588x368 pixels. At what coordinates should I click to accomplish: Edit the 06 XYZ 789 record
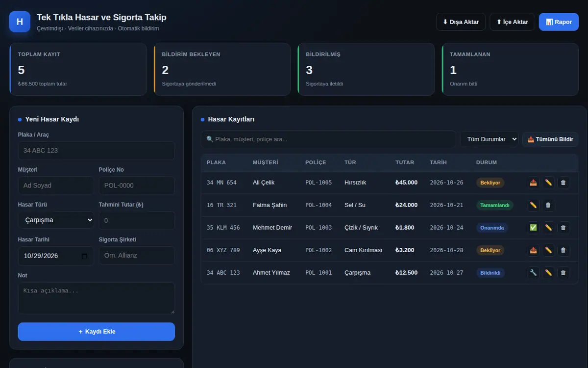(548, 250)
